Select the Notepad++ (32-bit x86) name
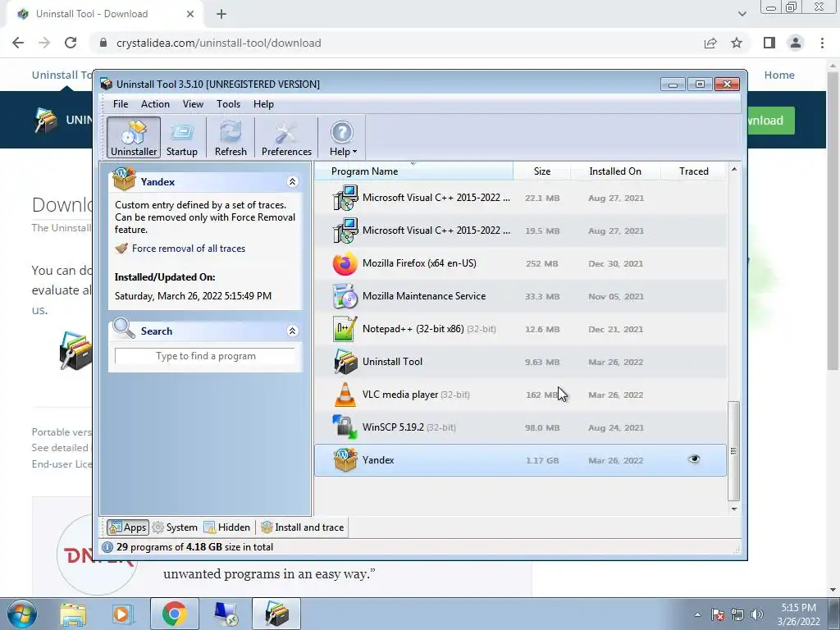Viewport: 840px width, 630px height. [x=413, y=328]
